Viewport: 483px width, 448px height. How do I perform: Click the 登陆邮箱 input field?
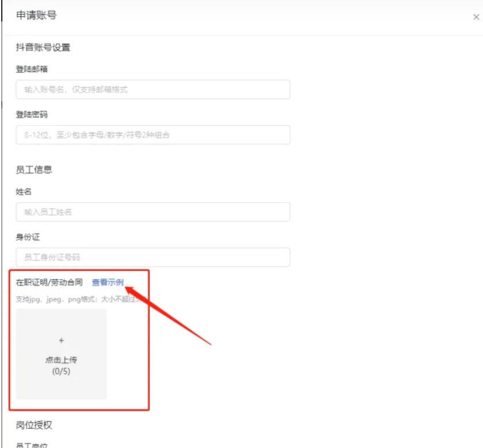(x=153, y=90)
